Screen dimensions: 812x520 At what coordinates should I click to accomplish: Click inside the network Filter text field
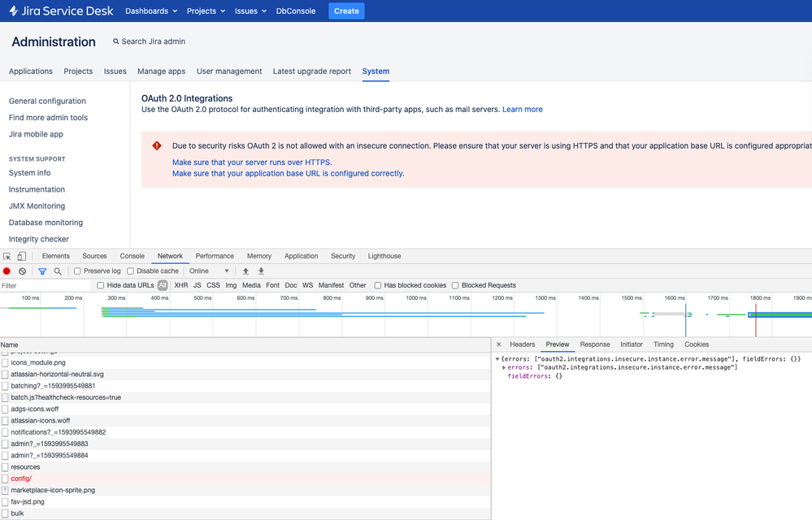pos(45,286)
